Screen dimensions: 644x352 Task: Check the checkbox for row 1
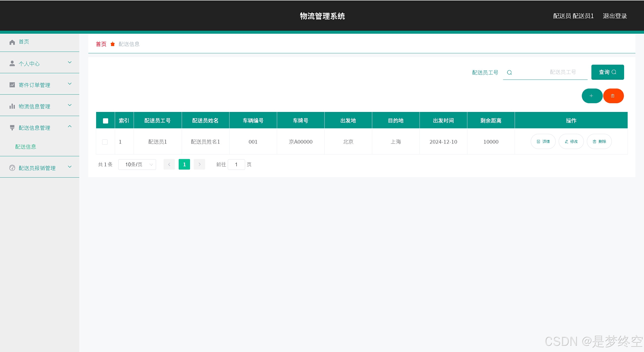pyautogui.click(x=105, y=142)
